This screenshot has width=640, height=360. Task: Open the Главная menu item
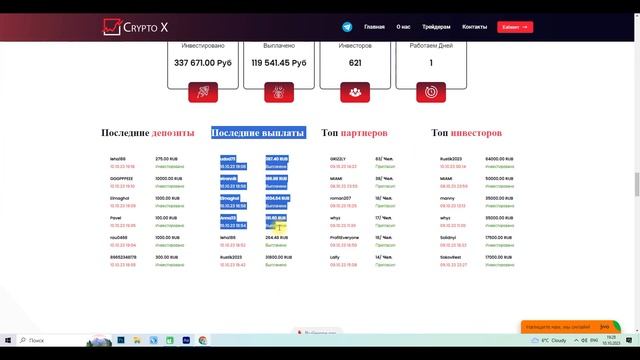coord(374,27)
